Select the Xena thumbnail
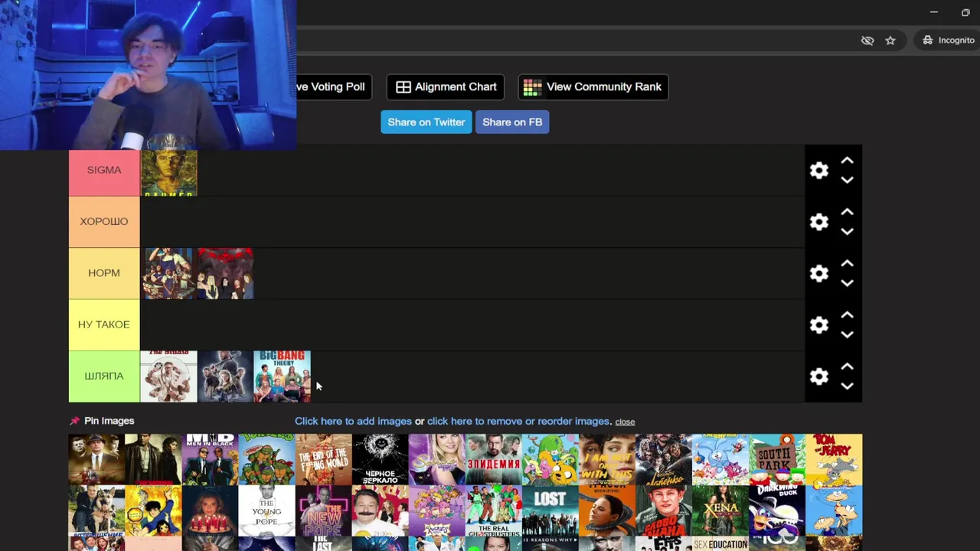Screen dimensions: 980x551 [x=720, y=510]
